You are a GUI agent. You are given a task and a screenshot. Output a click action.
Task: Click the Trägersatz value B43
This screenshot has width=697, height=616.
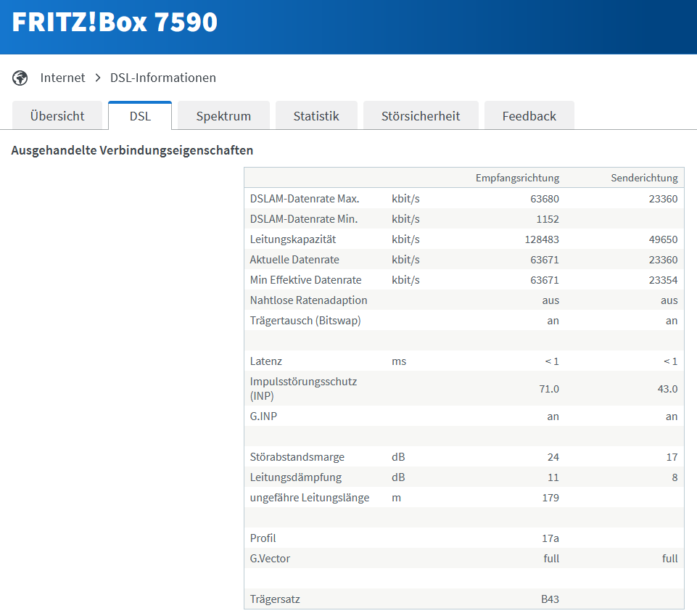click(x=550, y=599)
